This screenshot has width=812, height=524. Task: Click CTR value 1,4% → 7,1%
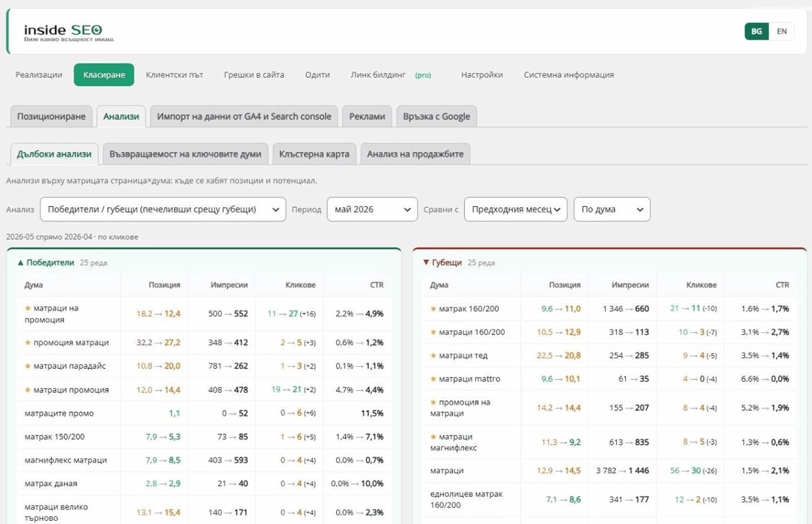click(x=360, y=437)
